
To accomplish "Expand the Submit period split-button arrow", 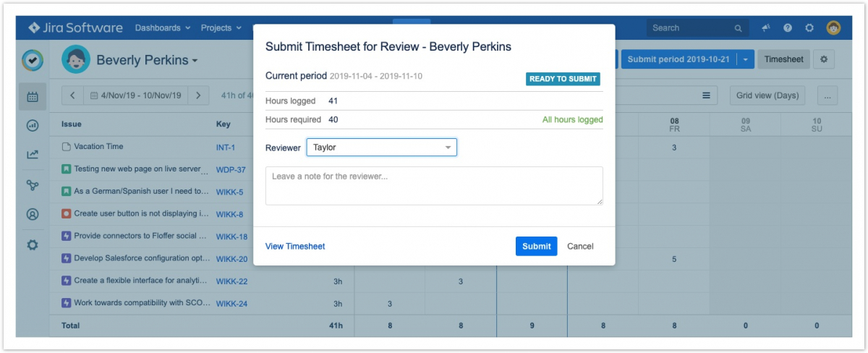I will click(746, 59).
